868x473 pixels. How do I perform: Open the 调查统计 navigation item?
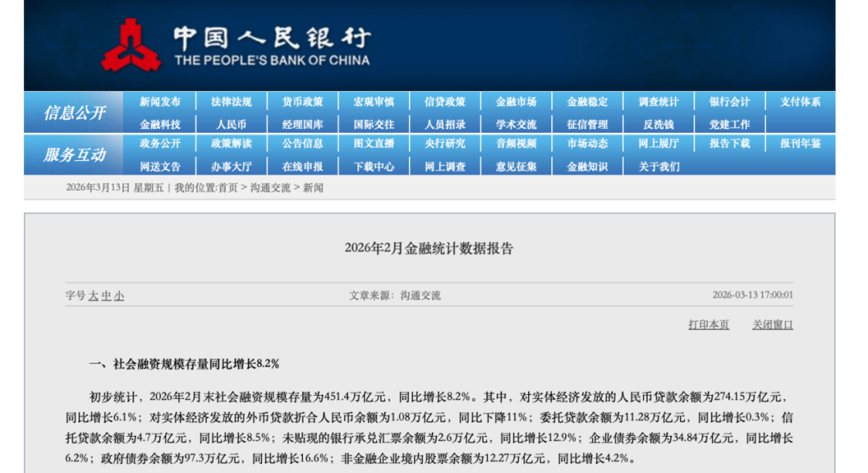point(658,102)
